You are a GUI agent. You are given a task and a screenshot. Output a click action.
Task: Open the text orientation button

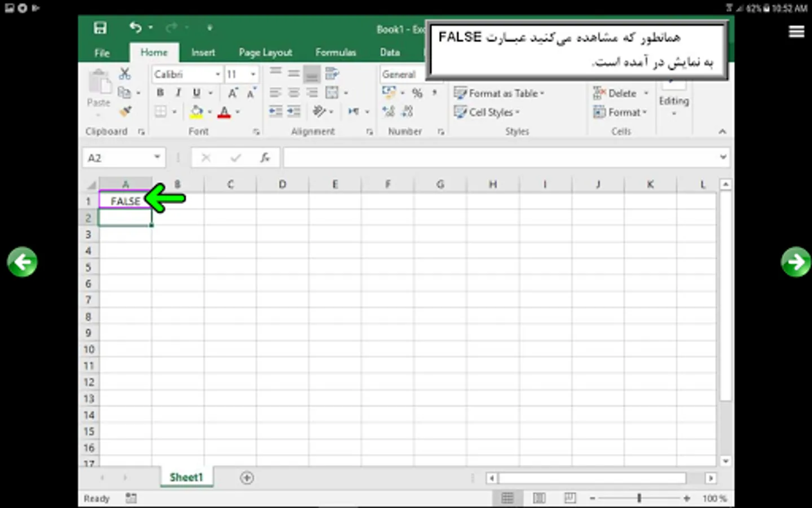click(319, 111)
